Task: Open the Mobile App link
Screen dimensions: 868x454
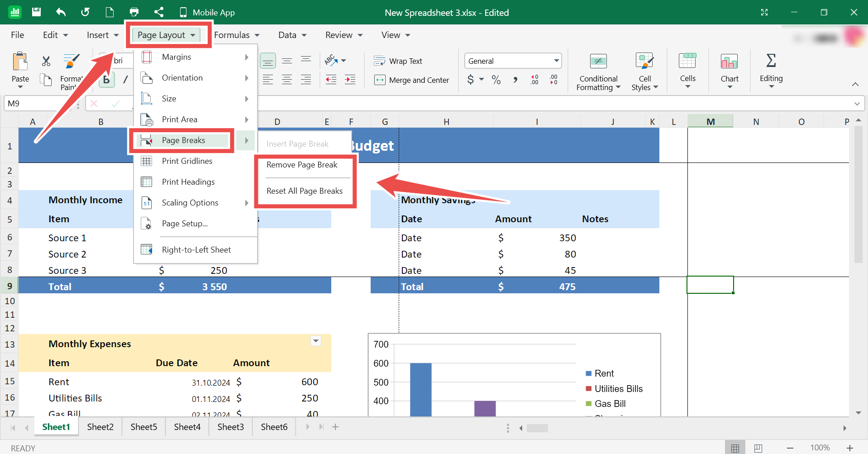Action: [x=207, y=12]
